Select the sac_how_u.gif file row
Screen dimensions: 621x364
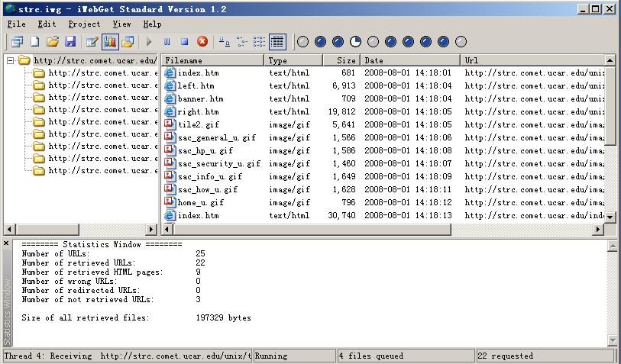click(x=383, y=189)
